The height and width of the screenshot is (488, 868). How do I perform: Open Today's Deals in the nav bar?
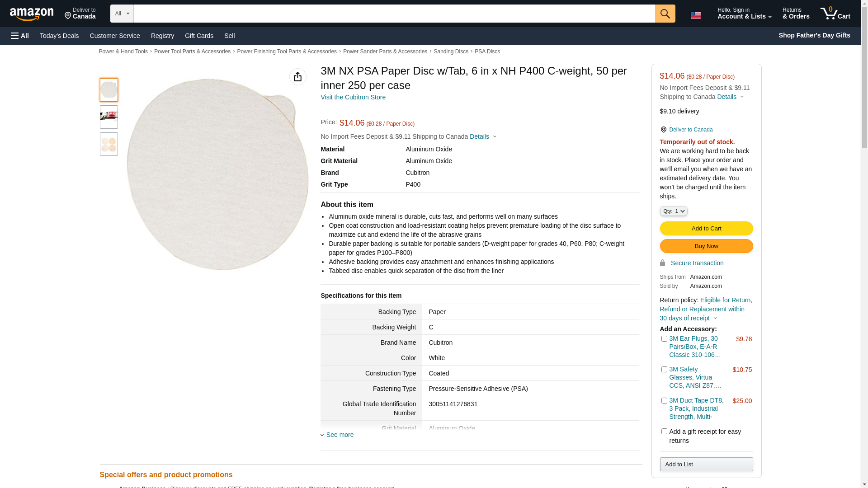point(59,36)
